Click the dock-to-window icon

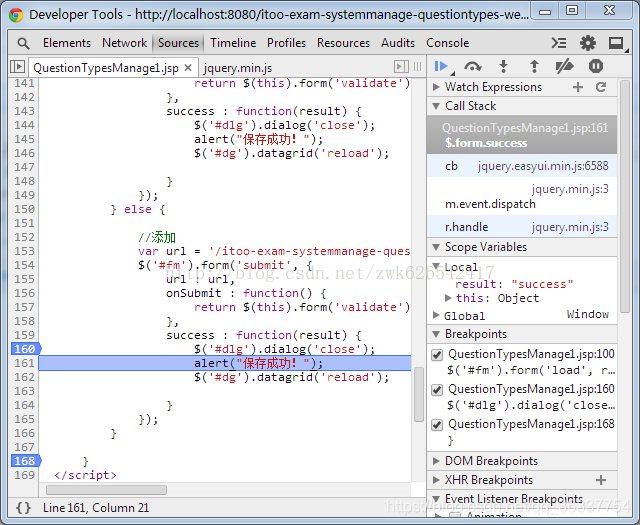[616, 43]
